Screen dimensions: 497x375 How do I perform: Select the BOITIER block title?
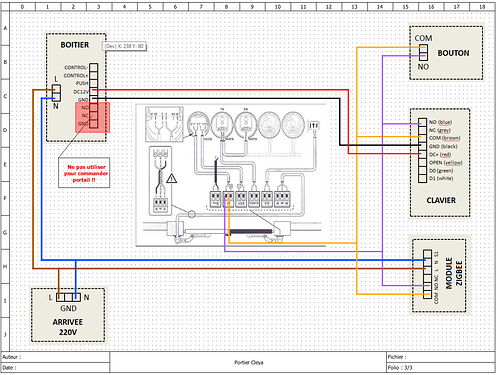[x=75, y=45]
